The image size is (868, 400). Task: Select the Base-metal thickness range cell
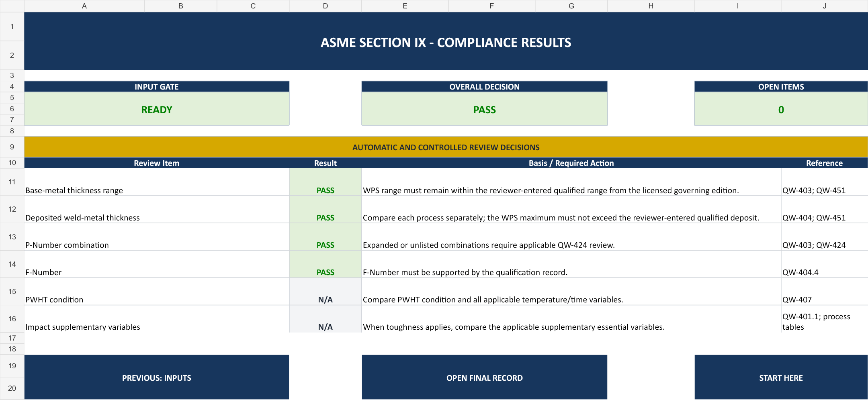click(x=157, y=182)
